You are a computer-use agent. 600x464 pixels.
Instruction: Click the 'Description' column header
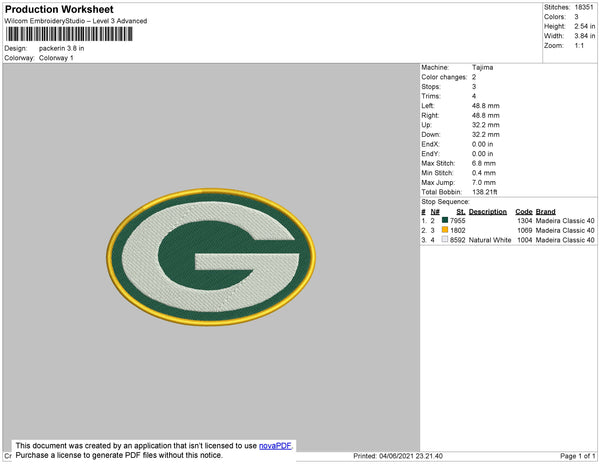coord(488,212)
